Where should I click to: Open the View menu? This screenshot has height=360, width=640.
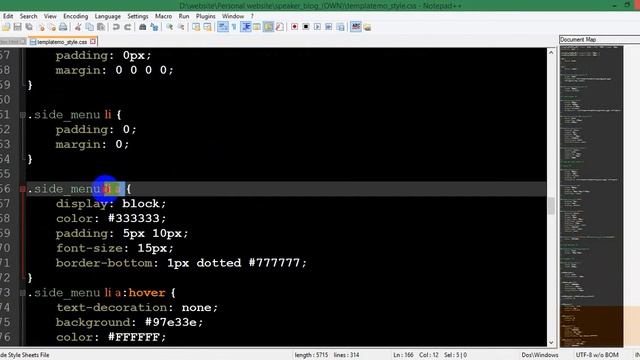[50, 16]
